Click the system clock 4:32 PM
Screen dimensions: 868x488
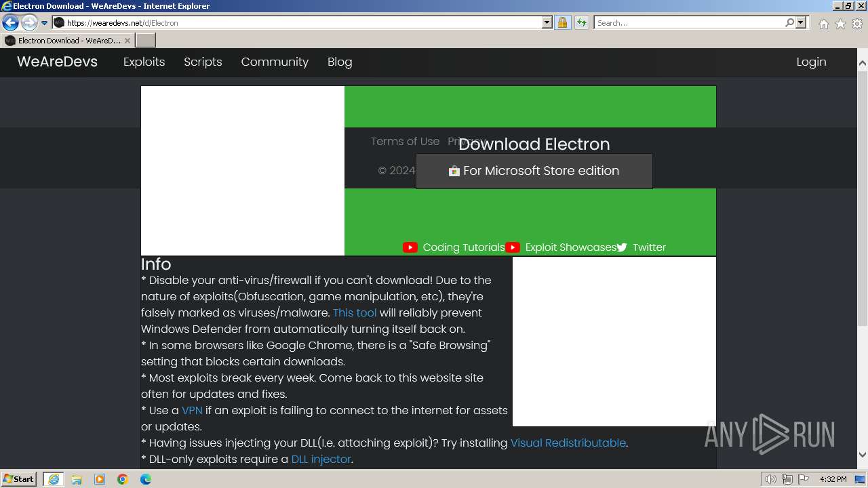(833, 479)
